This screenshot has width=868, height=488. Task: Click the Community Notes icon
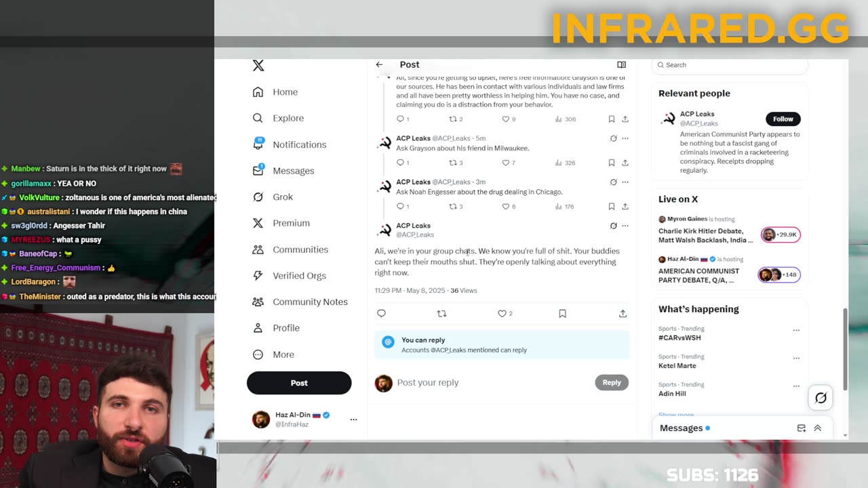point(258,302)
